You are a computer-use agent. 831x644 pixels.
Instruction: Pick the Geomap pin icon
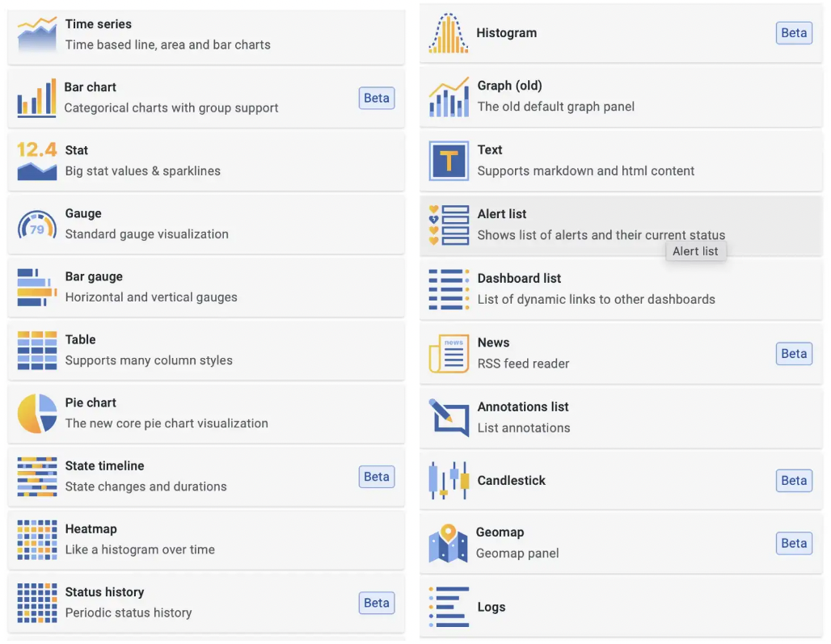pos(449,543)
